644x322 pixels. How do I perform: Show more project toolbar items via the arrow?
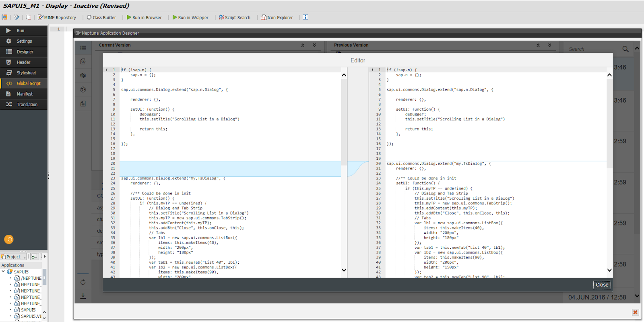click(x=45, y=256)
